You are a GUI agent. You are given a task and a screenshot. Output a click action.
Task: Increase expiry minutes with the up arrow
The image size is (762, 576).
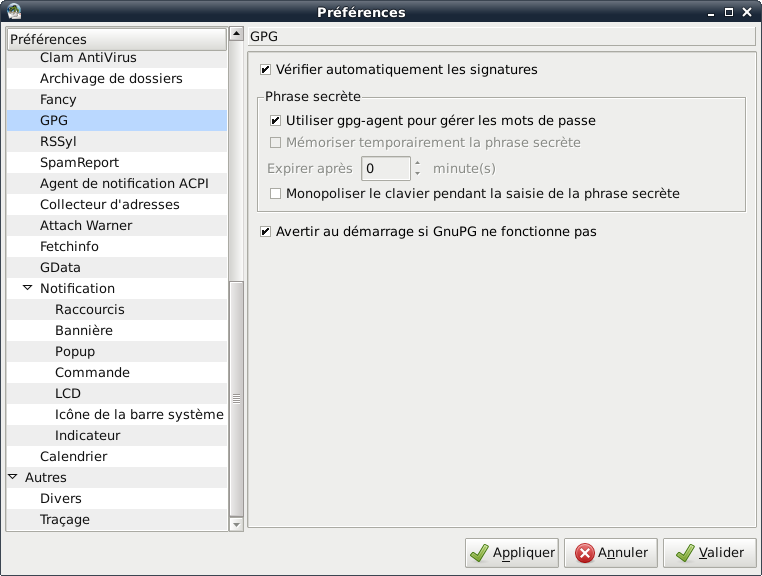[x=417, y=162]
